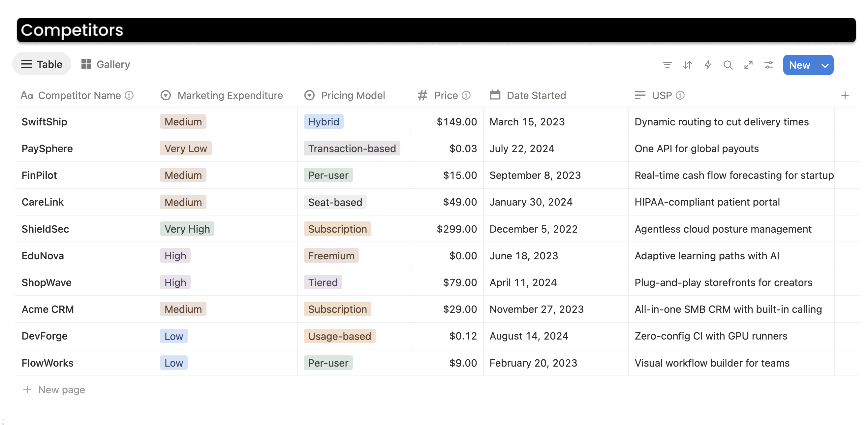Open Marketing Expenditure column header menu
Image resolution: width=868 pixels, height=425 pixels.
[x=230, y=95]
